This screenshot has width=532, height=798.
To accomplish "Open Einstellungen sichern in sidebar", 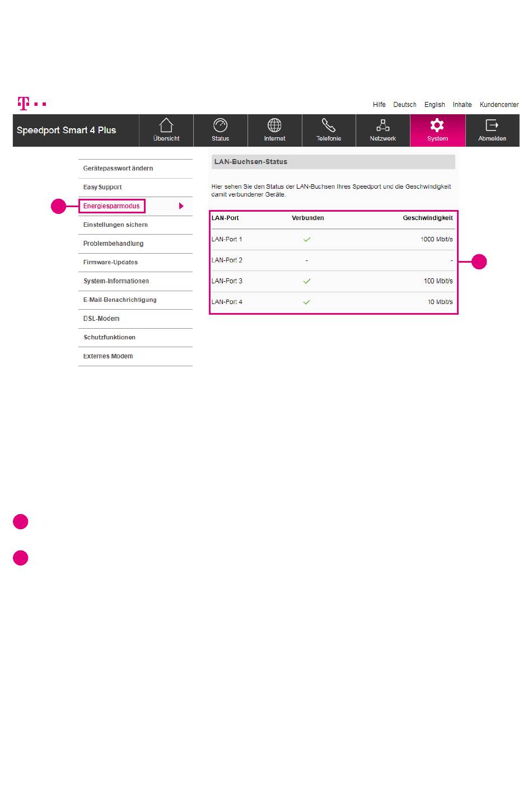I will (115, 225).
